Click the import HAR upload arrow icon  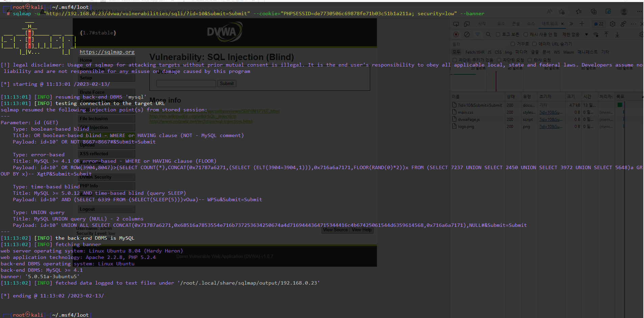click(606, 34)
